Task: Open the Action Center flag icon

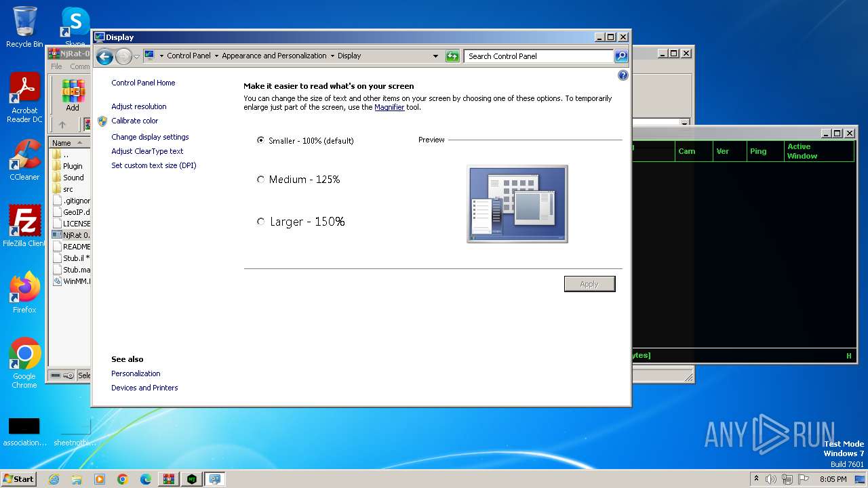Action: (x=804, y=479)
